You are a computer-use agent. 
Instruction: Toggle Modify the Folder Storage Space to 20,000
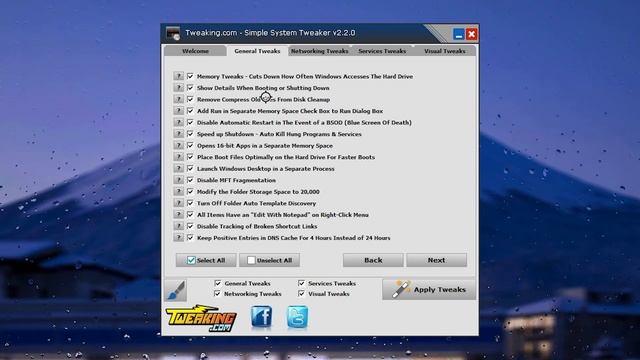[190, 191]
